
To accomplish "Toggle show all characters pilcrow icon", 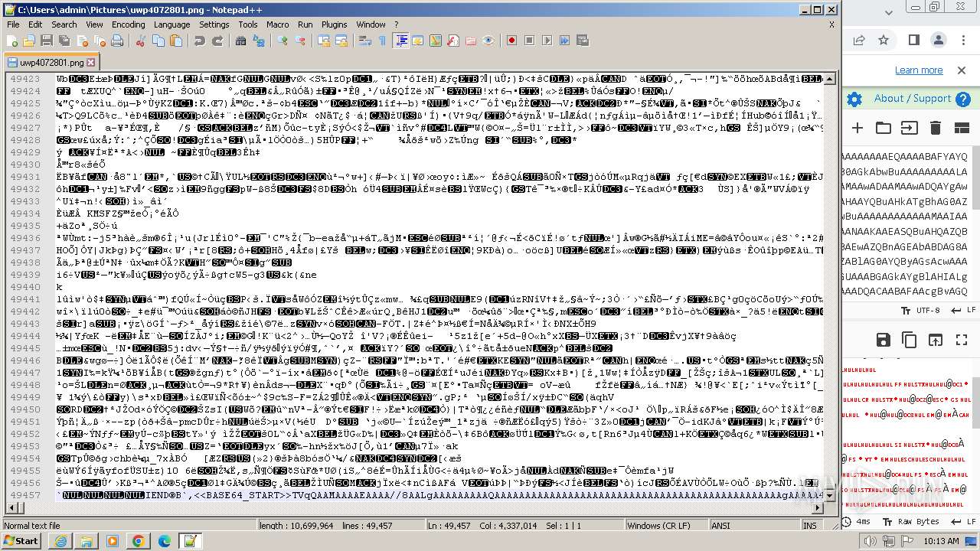I will (383, 41).
